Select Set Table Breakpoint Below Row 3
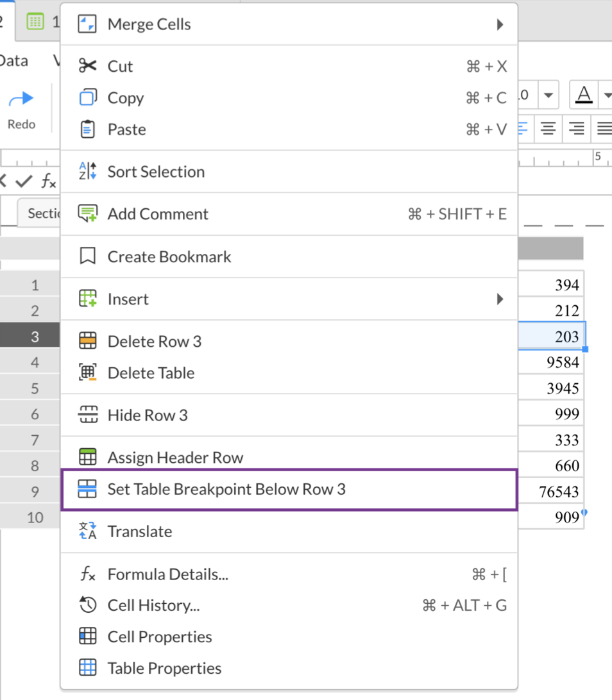The height and width of the screenshot is (700, 612). click(x=289, y=489)
